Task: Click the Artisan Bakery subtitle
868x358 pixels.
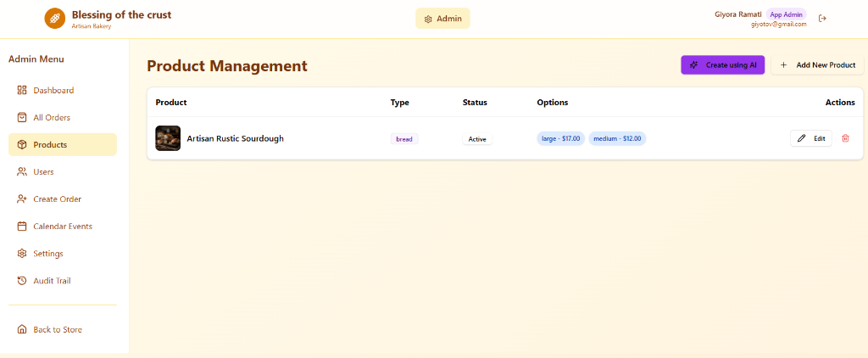Action: (92, 26)
